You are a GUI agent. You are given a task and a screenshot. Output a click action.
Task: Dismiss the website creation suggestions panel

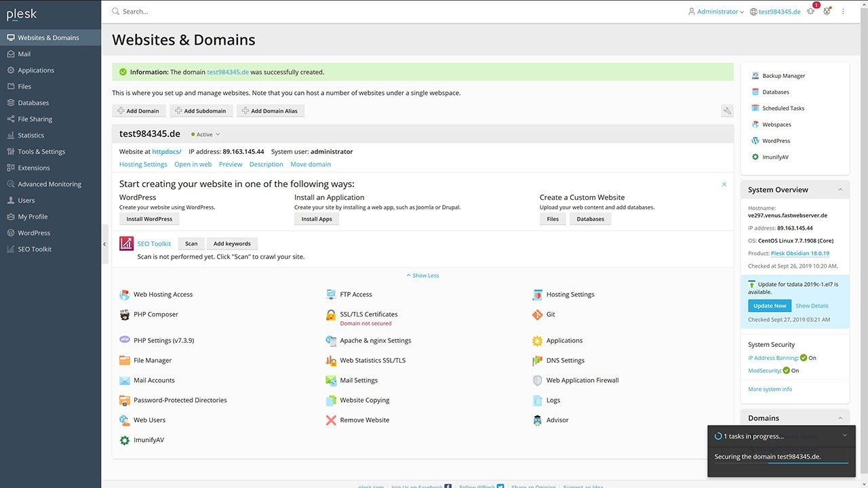pos(724,184)
